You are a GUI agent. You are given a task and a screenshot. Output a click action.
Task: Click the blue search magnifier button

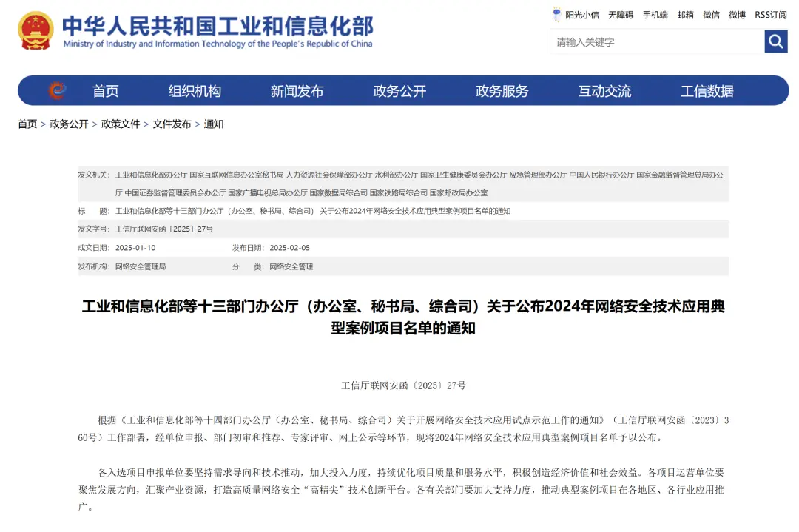coord(775,41)
